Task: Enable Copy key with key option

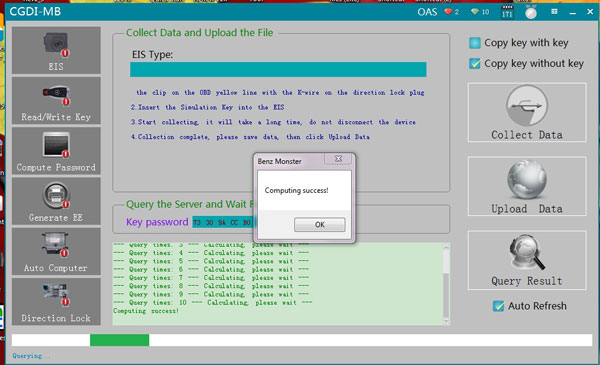Action: (x=475, y=43)
